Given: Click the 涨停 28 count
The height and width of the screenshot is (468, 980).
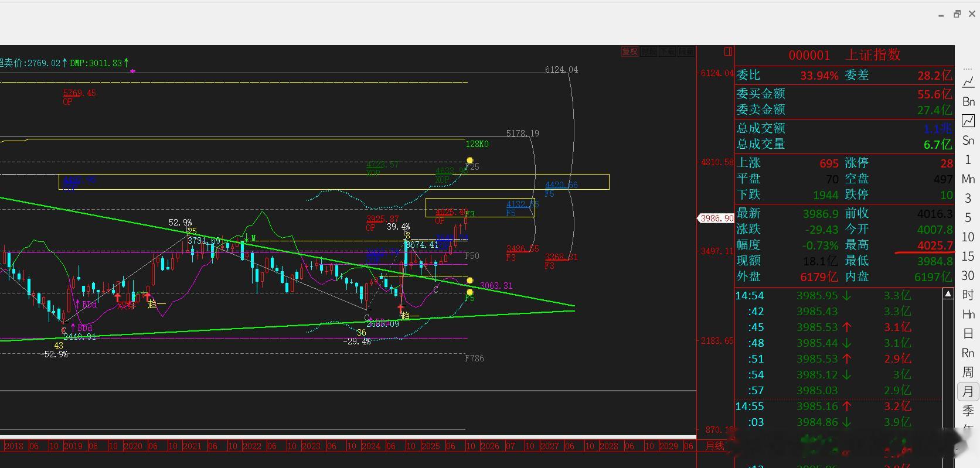Looking at the screenshot, I should (947, 163).
